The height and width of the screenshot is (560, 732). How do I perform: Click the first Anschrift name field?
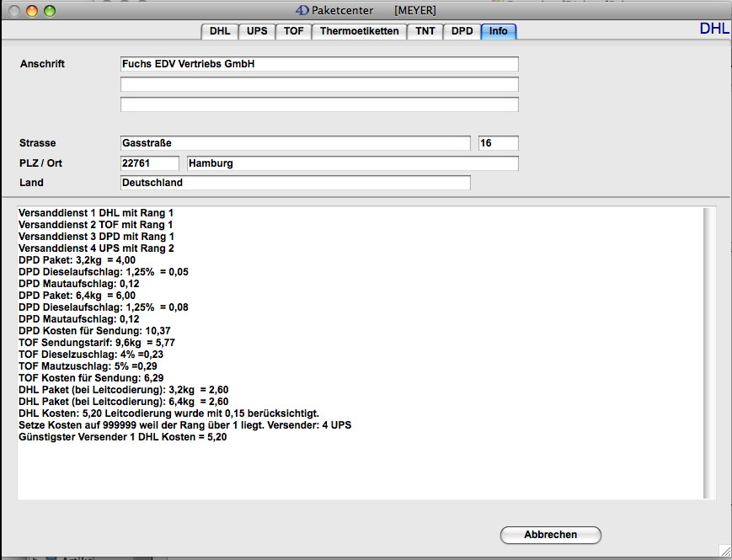click(x=319, y=64)
